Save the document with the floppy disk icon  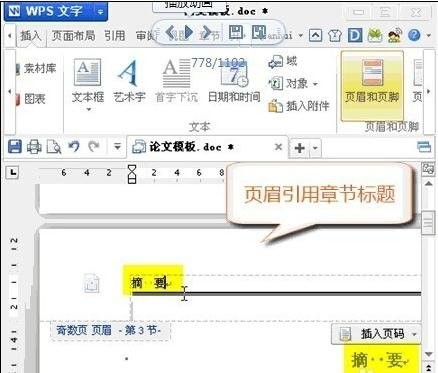click(x=15, y=147)
